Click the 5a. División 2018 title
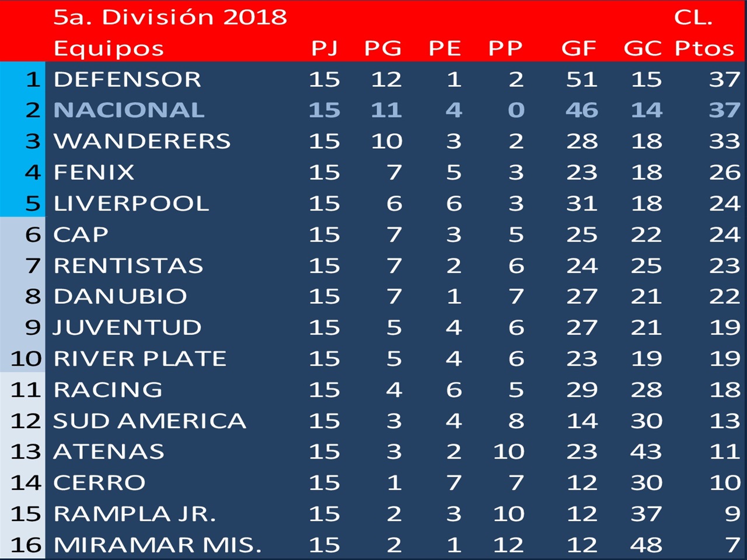This screenshot has height=560, width=747. tap(170, 17)
